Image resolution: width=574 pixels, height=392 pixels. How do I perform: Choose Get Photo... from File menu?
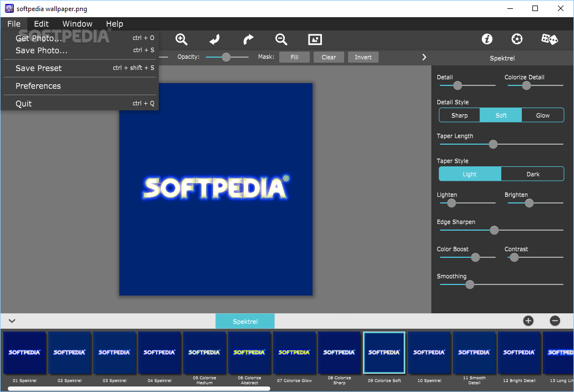pos(80,38)
